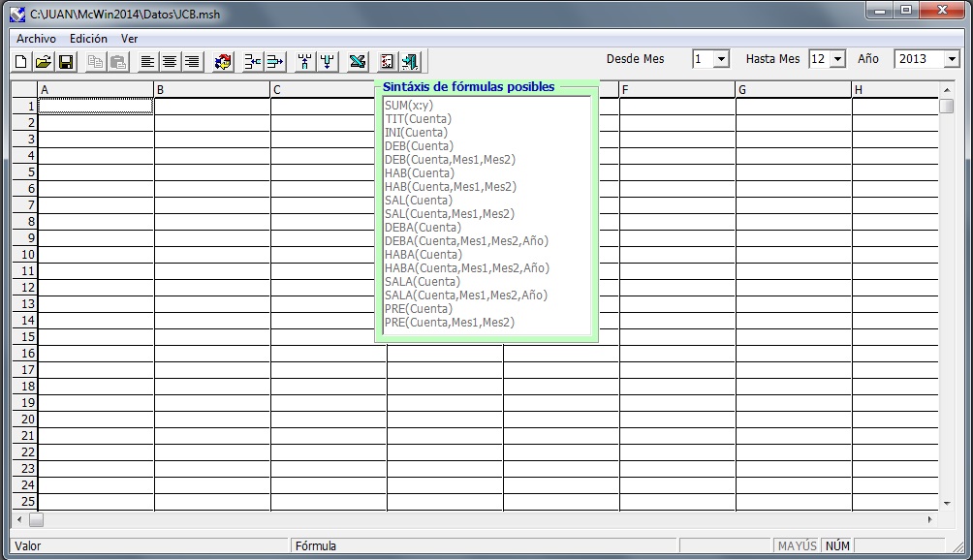Click PRE(Cuenta,Mes1,Mes2) formula entry
973x560 pixels.
(450, 323)
